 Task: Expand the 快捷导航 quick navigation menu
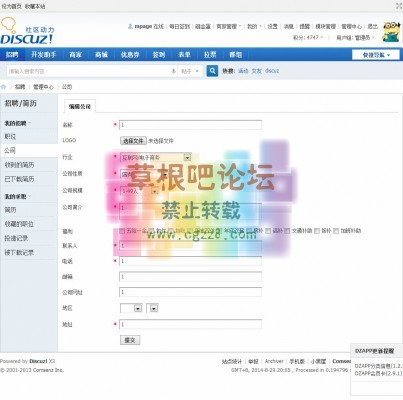click(x=376, y=55)
